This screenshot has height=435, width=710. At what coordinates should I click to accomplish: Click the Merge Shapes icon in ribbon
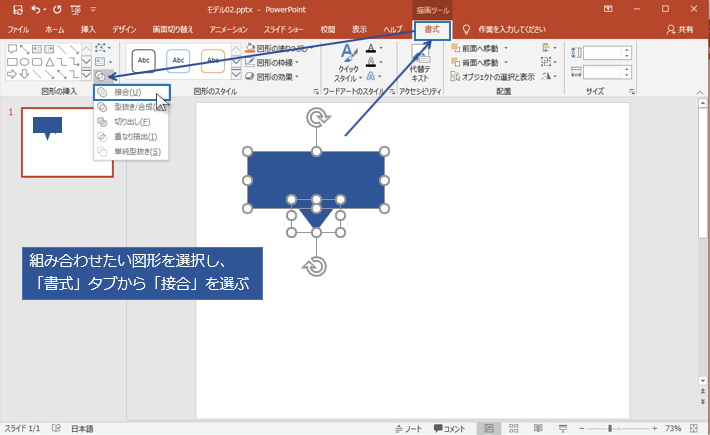click(x=101, y=76)
